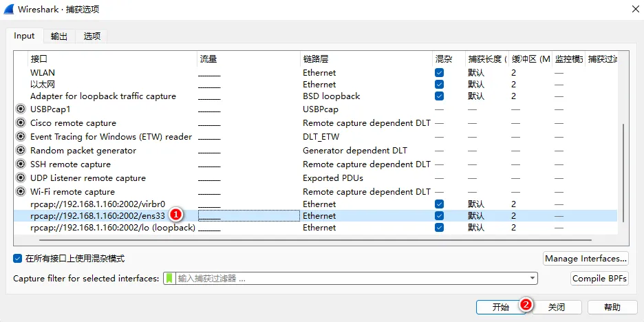644x322 pixels.
Task: Click the Compile BPFs button
Action: [x=600, y=278]
